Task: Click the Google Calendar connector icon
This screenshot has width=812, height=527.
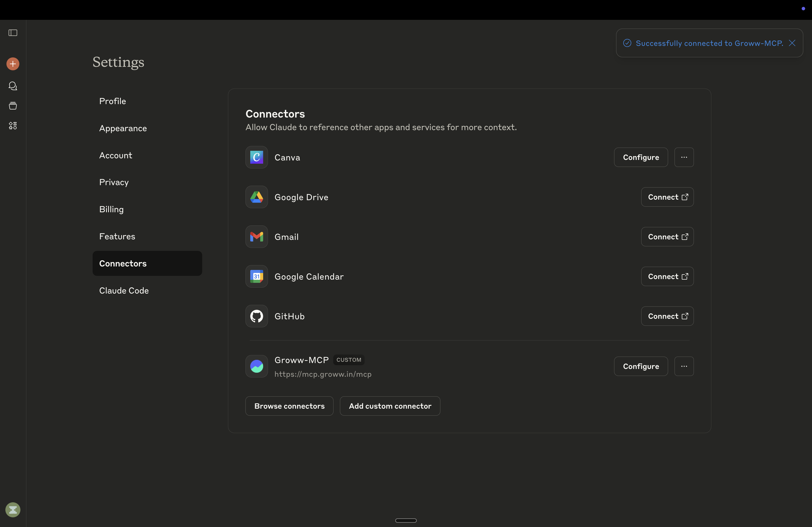Action: click(256, 276)
